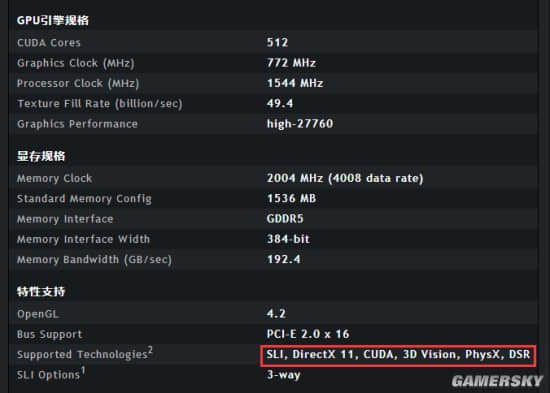Click the GAMERSKY watermark logo
550x393 pixels.
coord(497,381)
